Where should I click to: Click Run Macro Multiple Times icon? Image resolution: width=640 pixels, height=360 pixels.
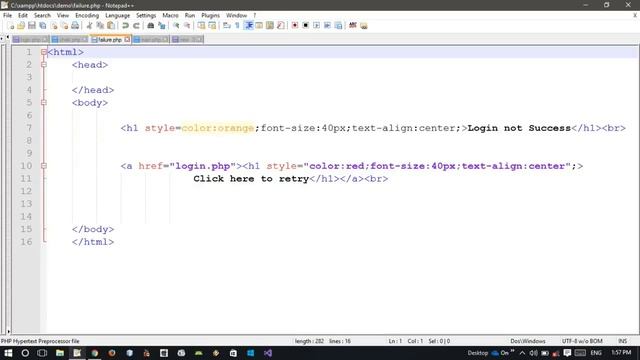tap(327, 26)
